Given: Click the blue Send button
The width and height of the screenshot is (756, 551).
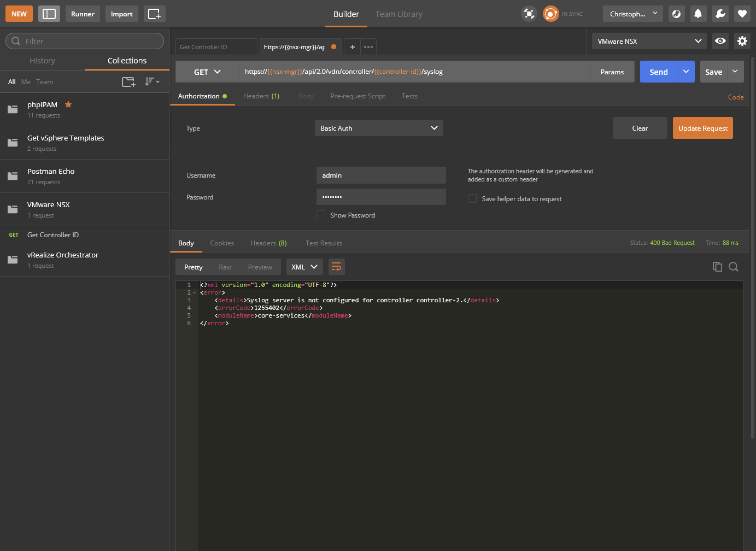Looking at the screenshot, I should [x=659, y=72].
